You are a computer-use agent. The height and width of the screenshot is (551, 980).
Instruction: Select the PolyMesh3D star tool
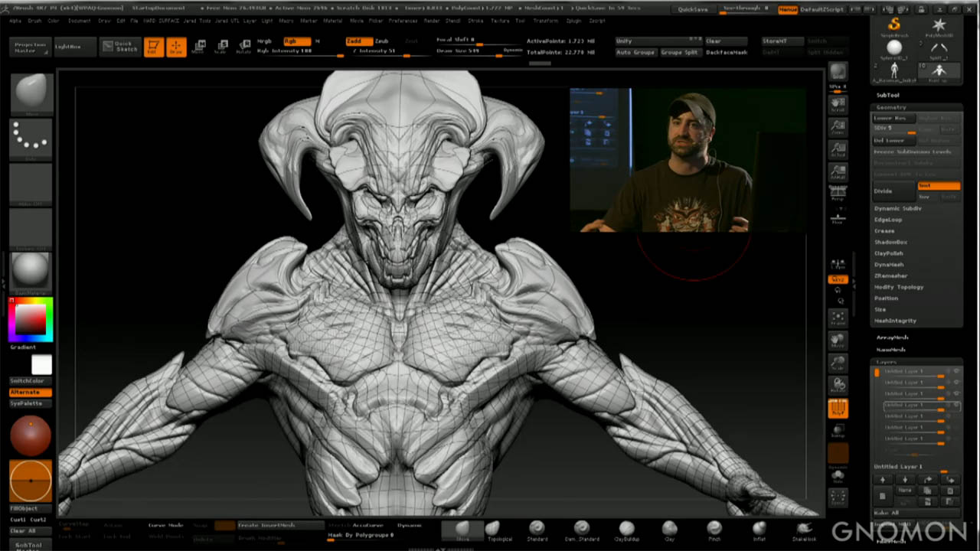click(939, 27)
